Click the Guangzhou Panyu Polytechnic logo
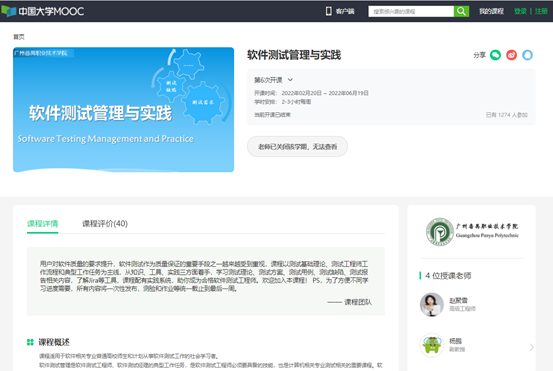This screenshot has width=553, height=371. pos(472,232)
